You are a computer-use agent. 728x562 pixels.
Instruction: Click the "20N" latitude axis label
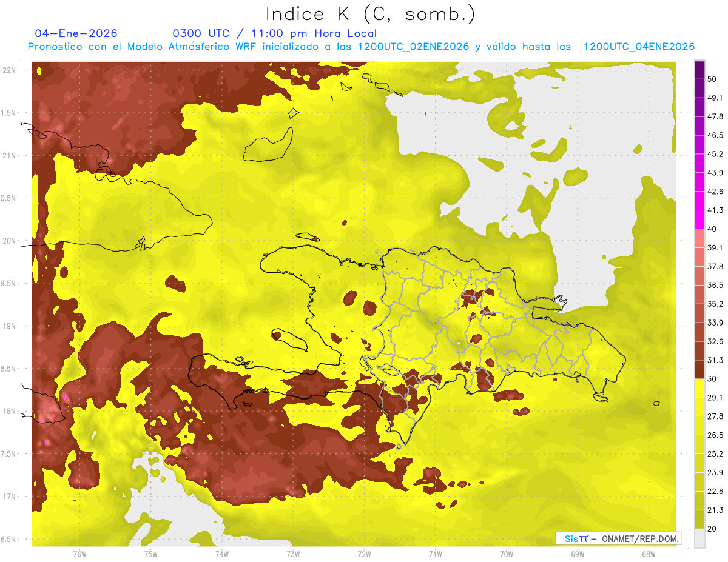tap(8, 241)
